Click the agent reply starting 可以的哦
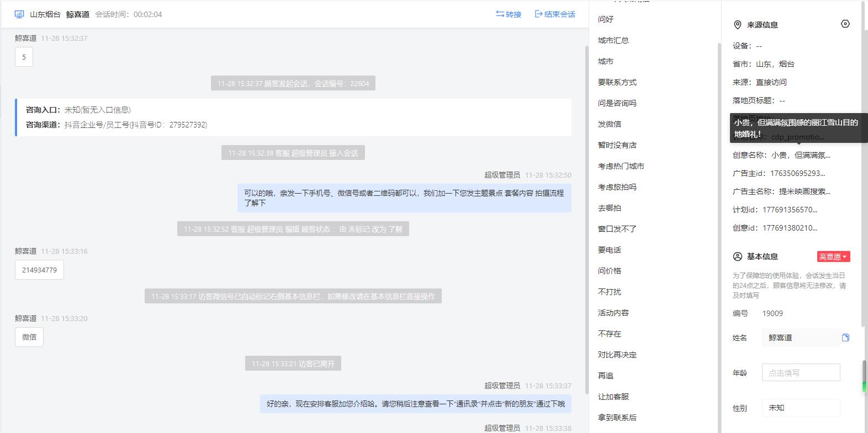Image resolution: width=868 pixels, height=433 pixels. [404, 198]
